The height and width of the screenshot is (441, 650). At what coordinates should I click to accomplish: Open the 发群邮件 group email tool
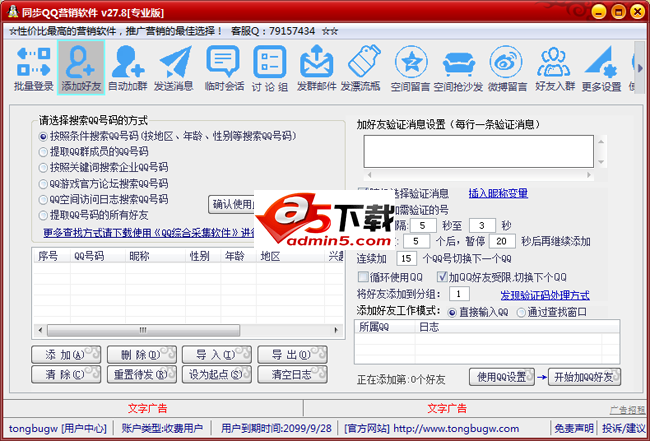tap(316, 68)
